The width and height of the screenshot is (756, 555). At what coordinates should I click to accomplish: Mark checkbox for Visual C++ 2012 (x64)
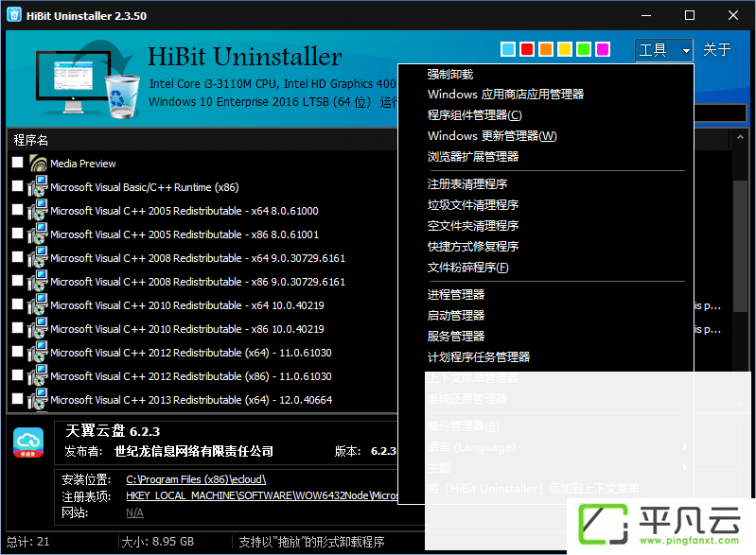(18, 351)
